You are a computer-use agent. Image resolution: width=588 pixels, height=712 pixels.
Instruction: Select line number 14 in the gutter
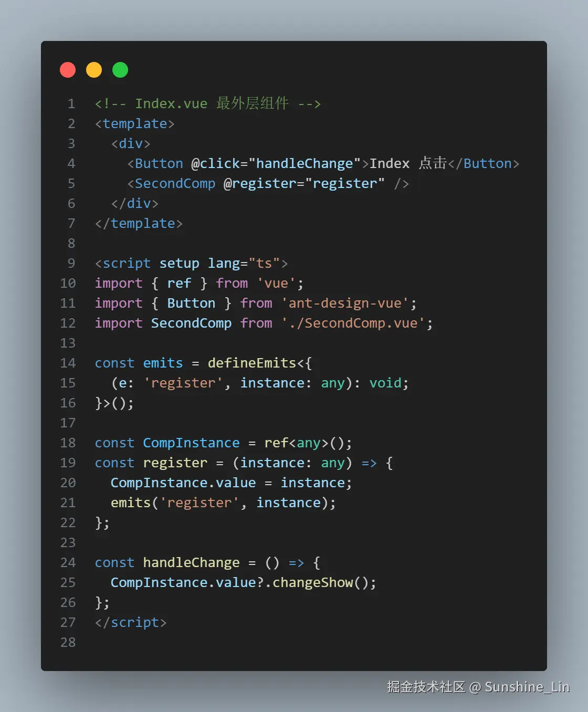click(68, 363)
